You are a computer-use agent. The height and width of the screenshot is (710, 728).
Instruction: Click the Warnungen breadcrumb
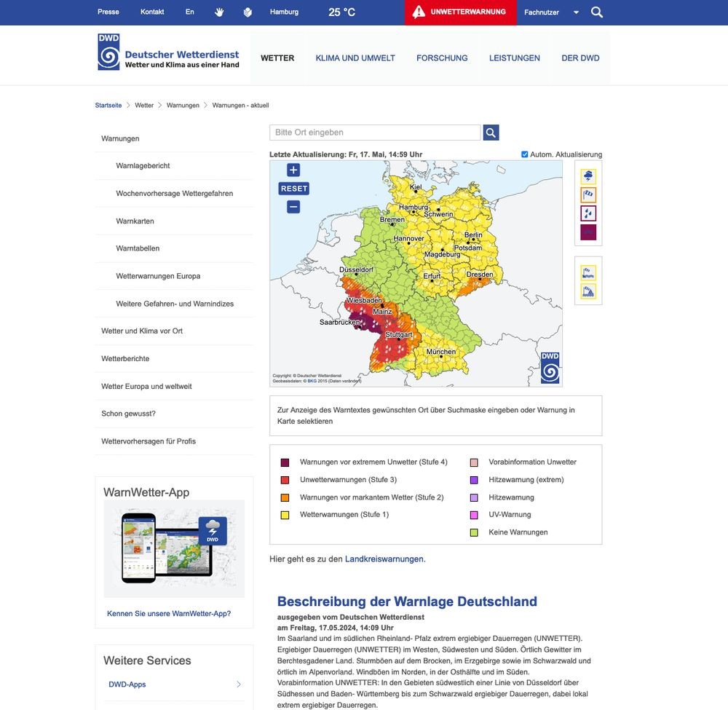click(183, 106)
